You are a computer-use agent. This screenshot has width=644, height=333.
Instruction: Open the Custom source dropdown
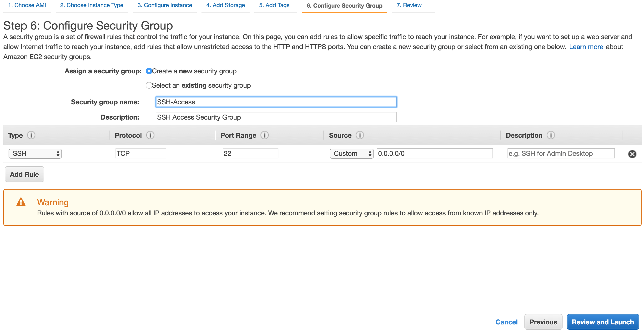(351, 153)
